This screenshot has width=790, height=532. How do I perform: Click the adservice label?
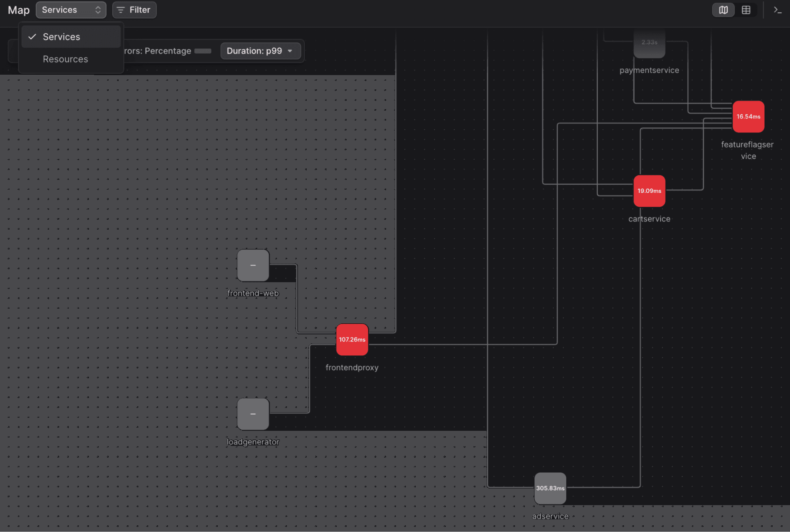coord(550,516)
